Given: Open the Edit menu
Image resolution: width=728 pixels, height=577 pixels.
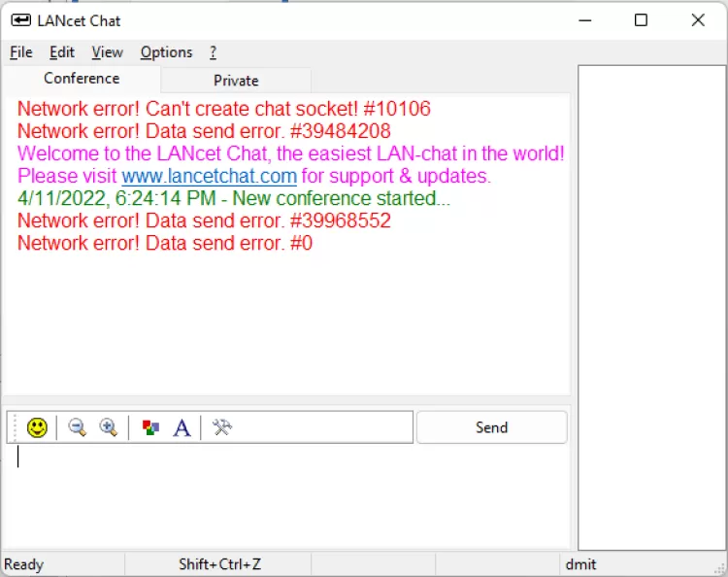Looking at the screenshot, I should point(62,52).
